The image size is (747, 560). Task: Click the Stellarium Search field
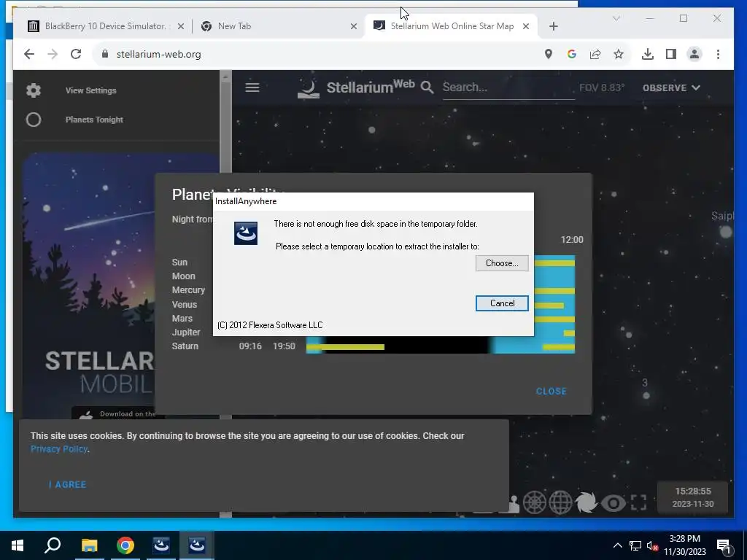508,87
